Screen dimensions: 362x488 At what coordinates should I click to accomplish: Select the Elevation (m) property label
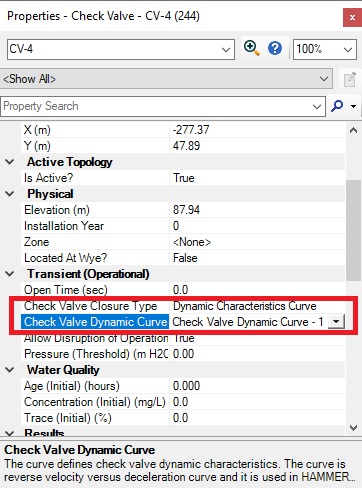click(57, 210)
